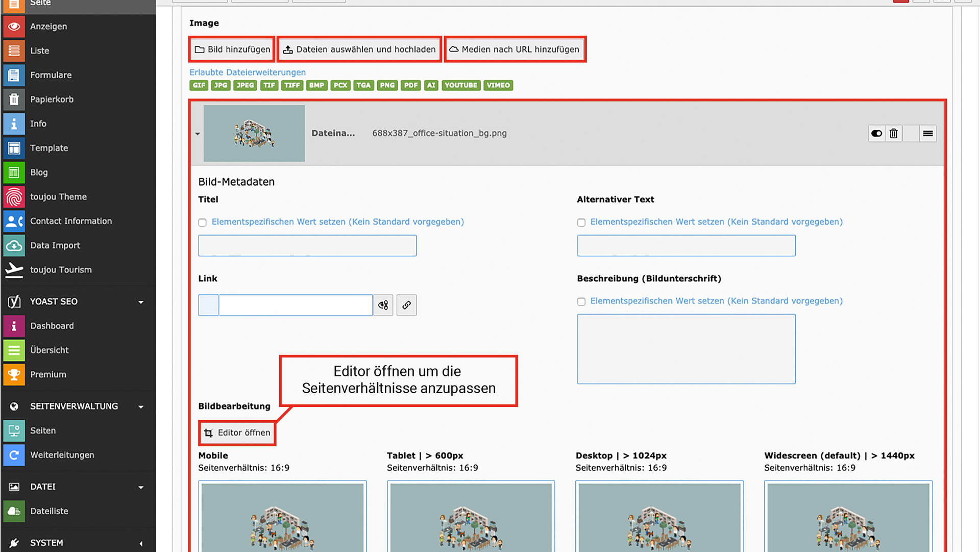Image resolution: width=980 pixels, height=552 pixels.
Task: Delete the image with trash icon
Action: 893,133
